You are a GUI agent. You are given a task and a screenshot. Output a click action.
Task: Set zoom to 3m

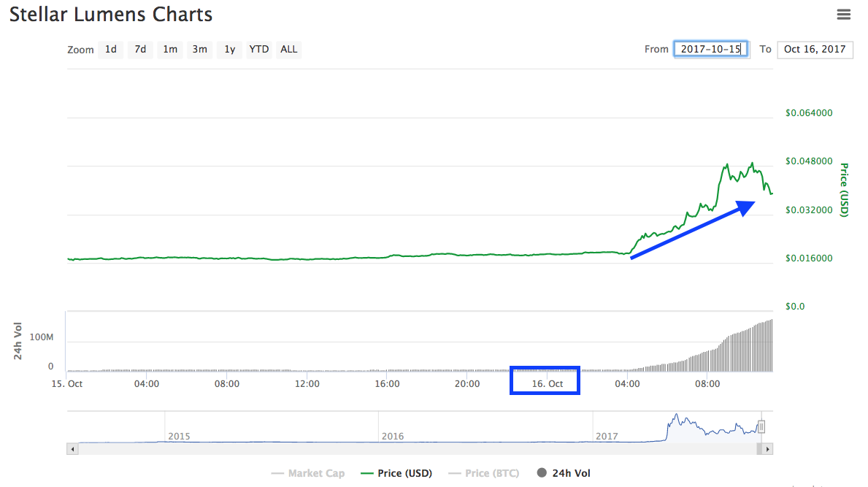[200, 49]
